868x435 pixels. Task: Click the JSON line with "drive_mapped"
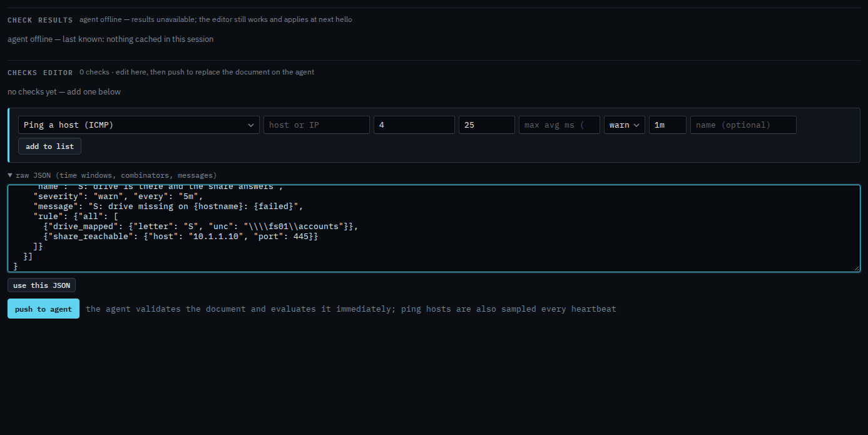coord(200,226)
